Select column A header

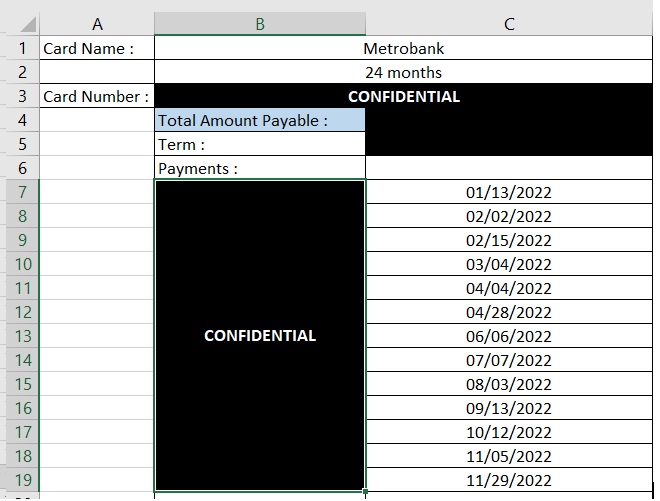[x=97, y=24]
